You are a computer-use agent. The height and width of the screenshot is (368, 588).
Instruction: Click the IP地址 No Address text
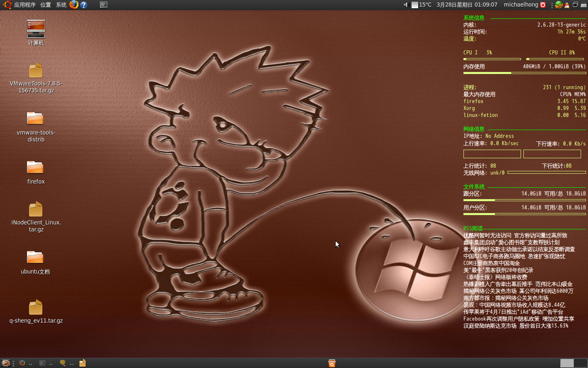click(x=488, y=136)
